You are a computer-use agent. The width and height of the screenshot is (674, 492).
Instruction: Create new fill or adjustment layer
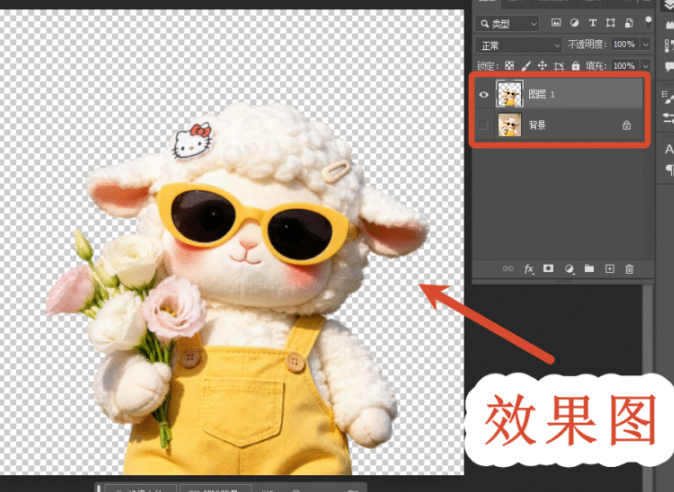[569, 269]
